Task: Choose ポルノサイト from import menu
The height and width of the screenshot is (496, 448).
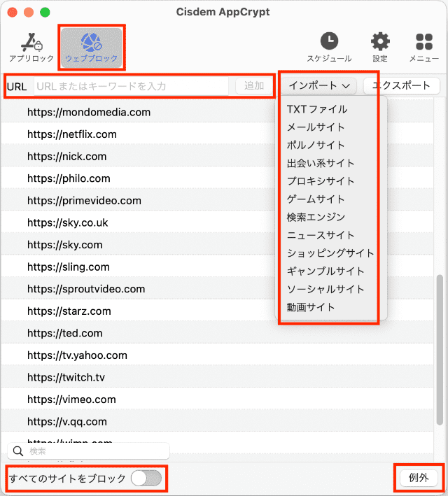Action: (x=315, y=146)
